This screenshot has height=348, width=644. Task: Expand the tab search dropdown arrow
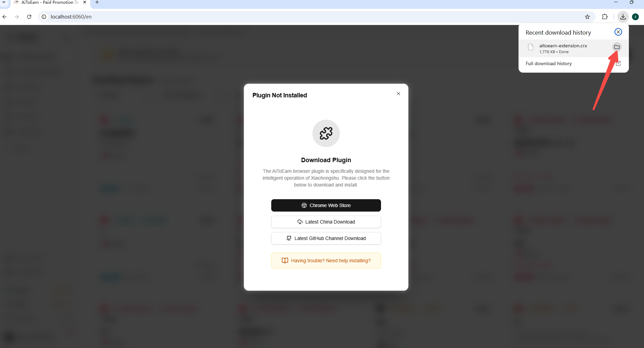4,2
